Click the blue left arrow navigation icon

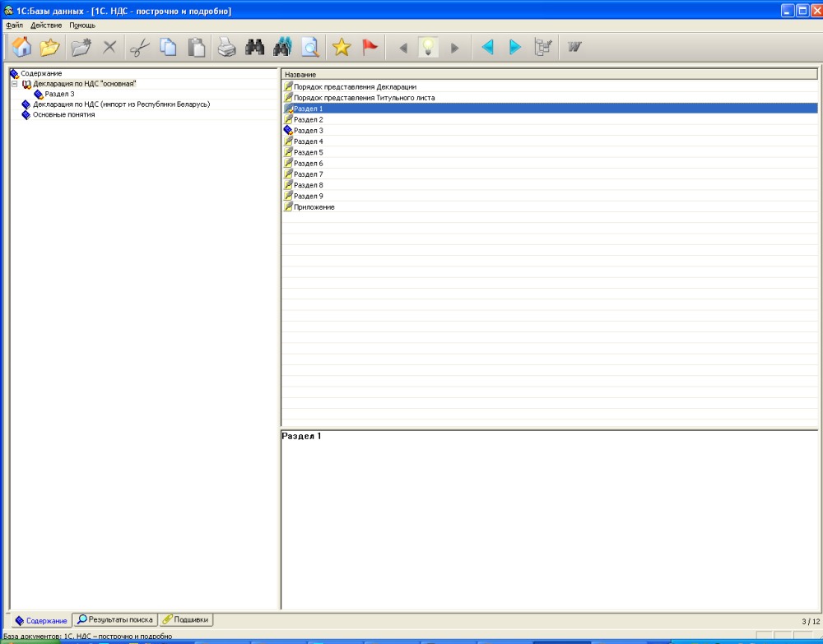click(487, 48)
